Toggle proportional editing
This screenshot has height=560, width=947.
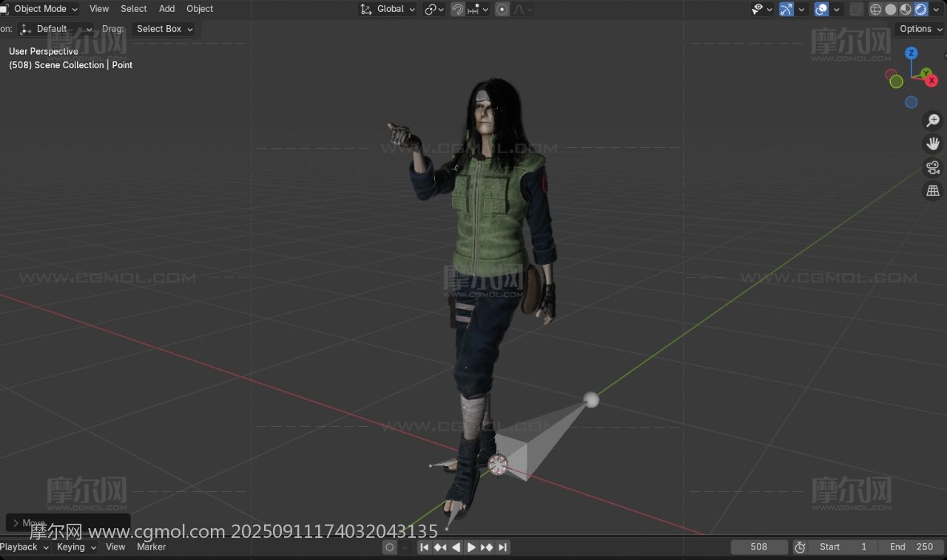tap(502, 9)
